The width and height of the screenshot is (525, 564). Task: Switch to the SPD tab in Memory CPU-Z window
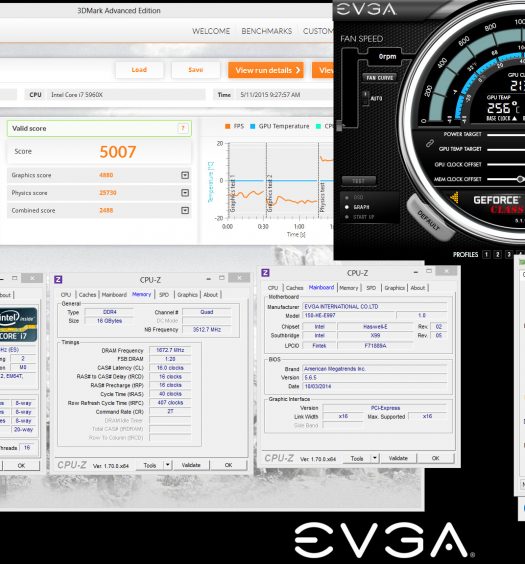164,295
